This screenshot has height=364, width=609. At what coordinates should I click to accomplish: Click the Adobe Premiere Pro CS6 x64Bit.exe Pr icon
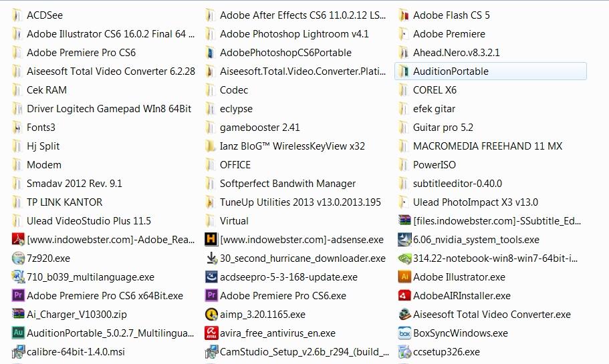coord(18,295)
